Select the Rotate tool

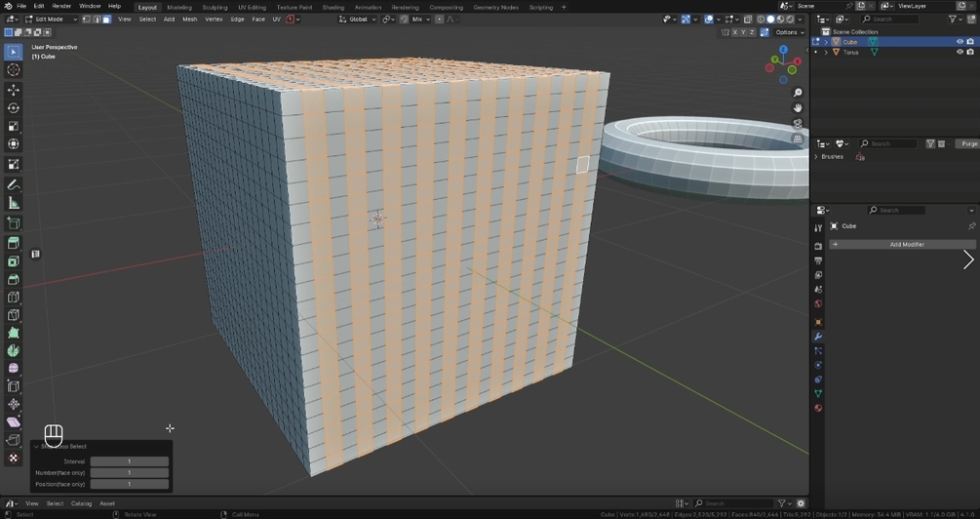tap(13, 107)
